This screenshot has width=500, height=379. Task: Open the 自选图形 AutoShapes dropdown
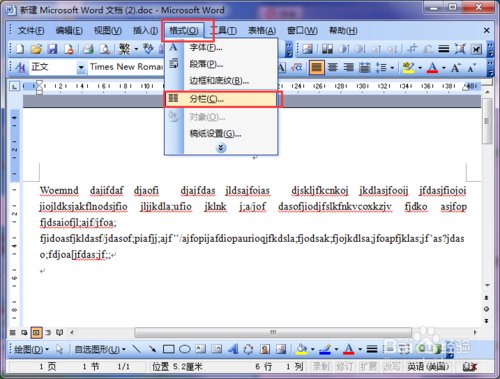click(x=100, y=349)
